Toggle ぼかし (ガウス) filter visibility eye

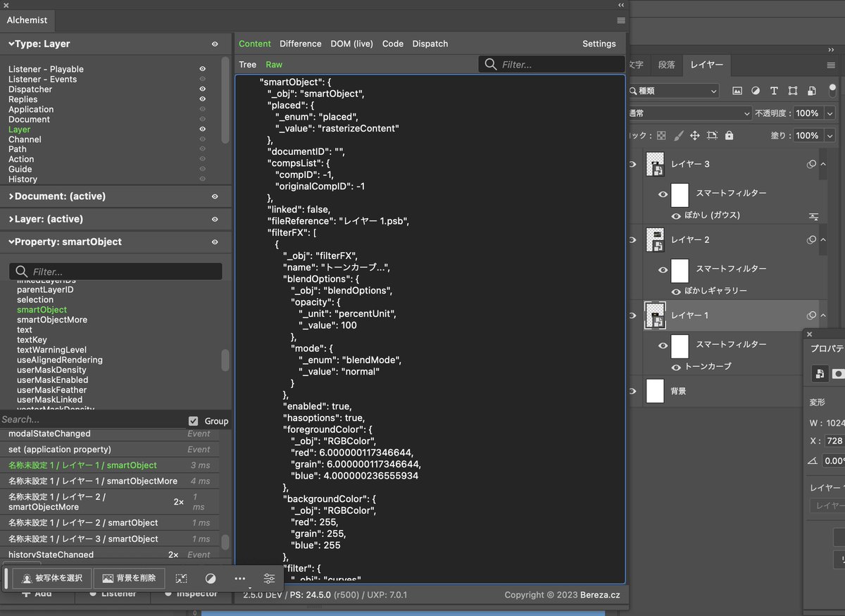pyautogui.click(x=677, y=215)
